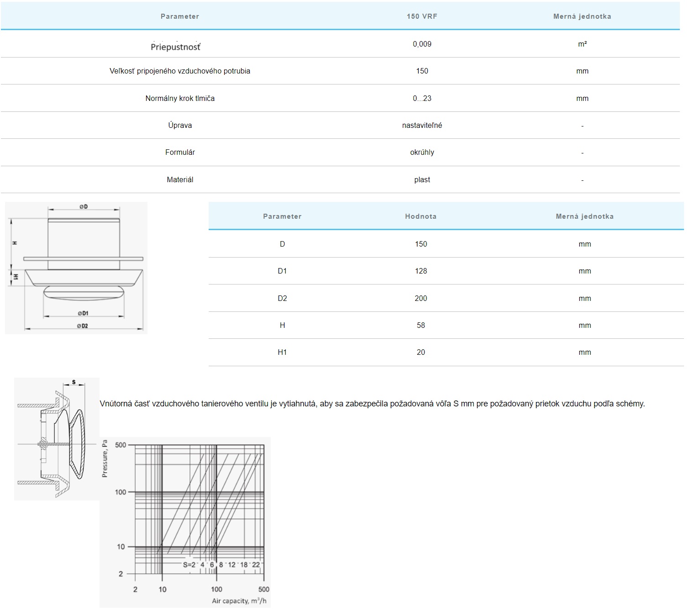
Task: Click the valve dimension drawing image
Action: tap(76, 268)
